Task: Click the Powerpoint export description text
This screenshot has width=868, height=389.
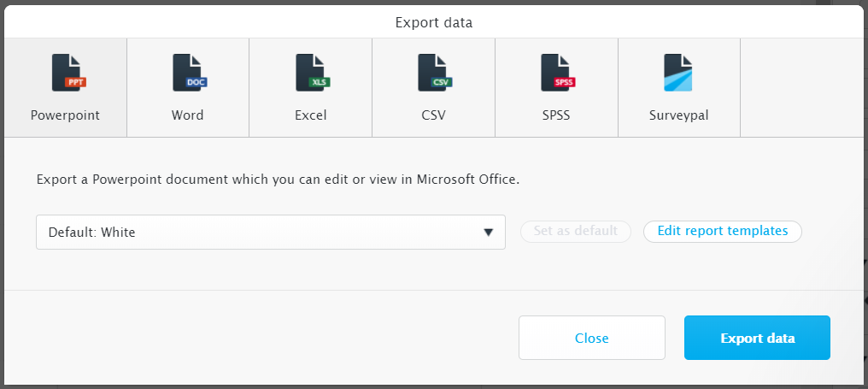Action: [278, 180]
